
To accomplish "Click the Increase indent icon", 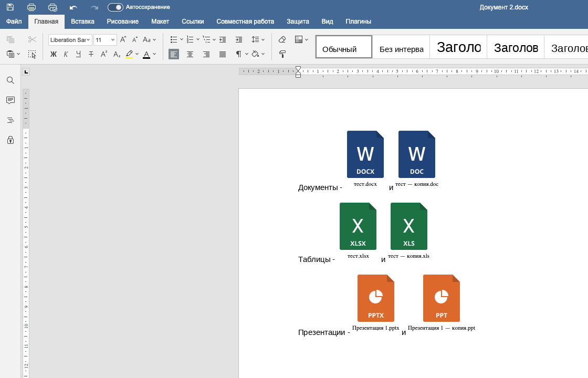I will (x=239, y=39).
